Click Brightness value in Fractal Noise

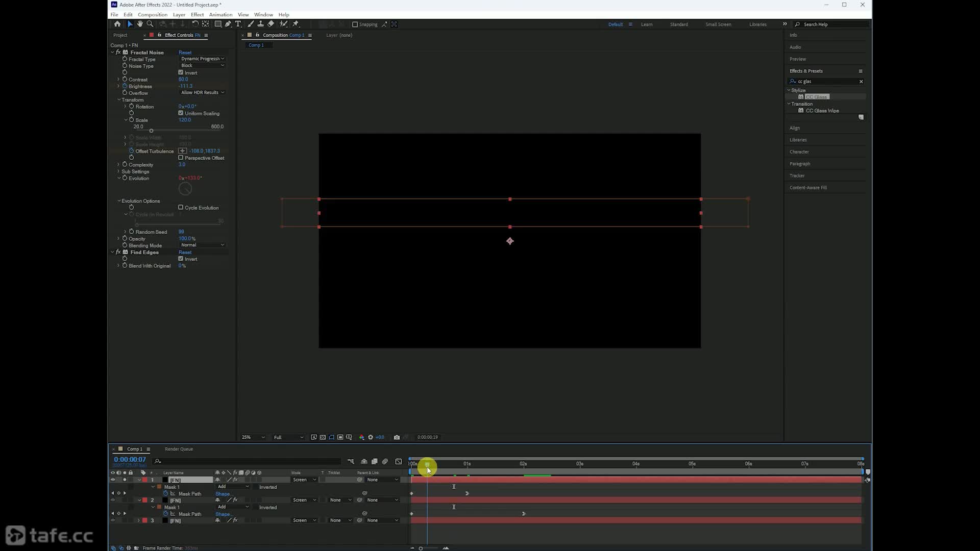185,86
